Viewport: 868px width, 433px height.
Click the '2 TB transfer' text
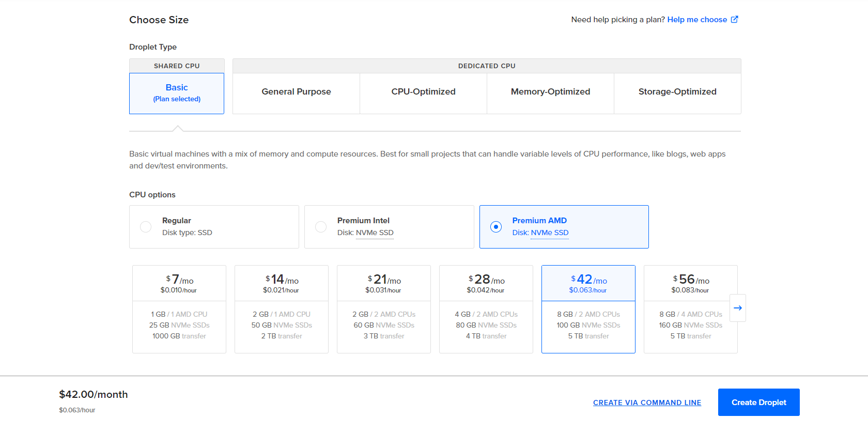pyautogui.click(x=282, y=336)
